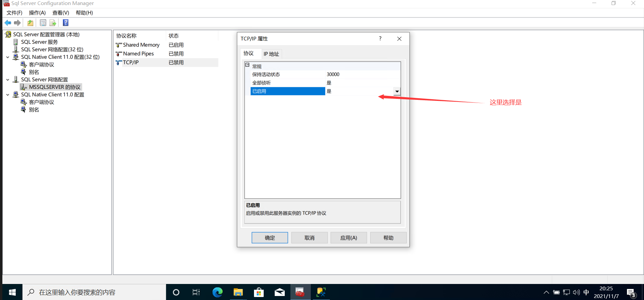Viewport: 644px width, 300px height.
Task: Select 别名 under SQL Native Client 11.0 配置
Action: click(34, 110)
